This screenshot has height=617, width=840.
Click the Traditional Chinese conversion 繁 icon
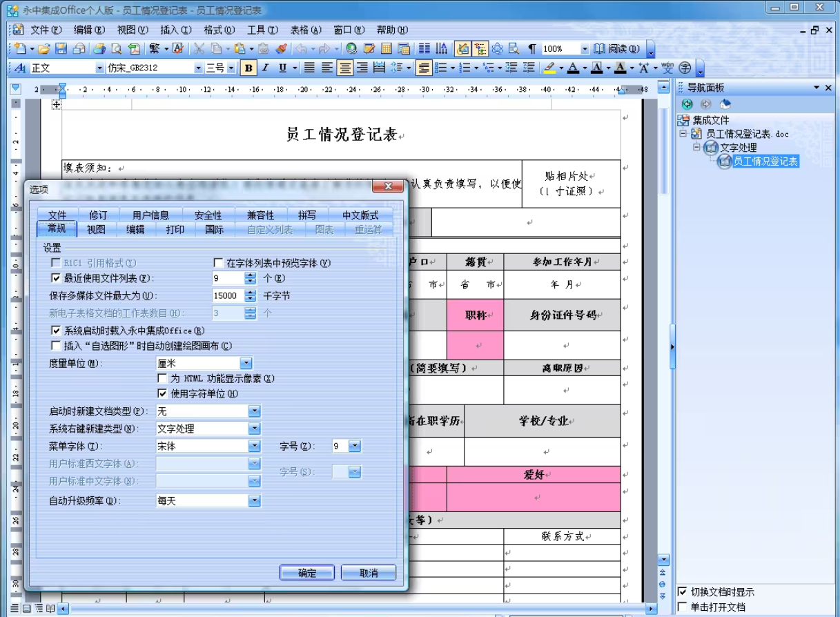154,49
